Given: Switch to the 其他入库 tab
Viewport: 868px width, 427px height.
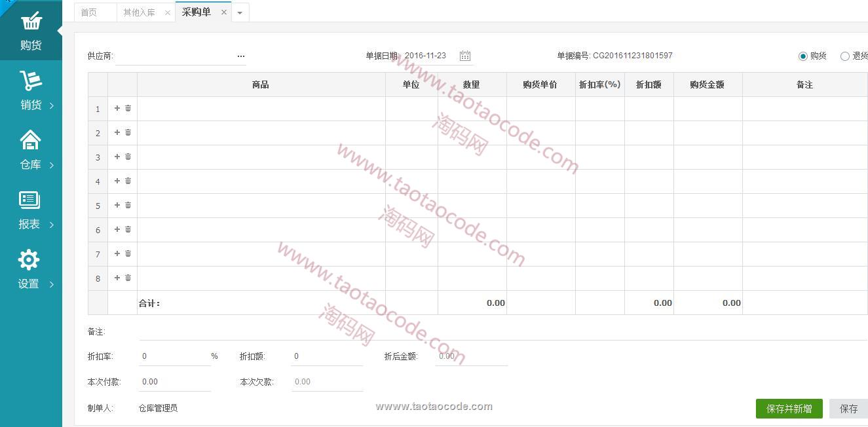Looking at the screenshot, I should (x=139, y=12).
